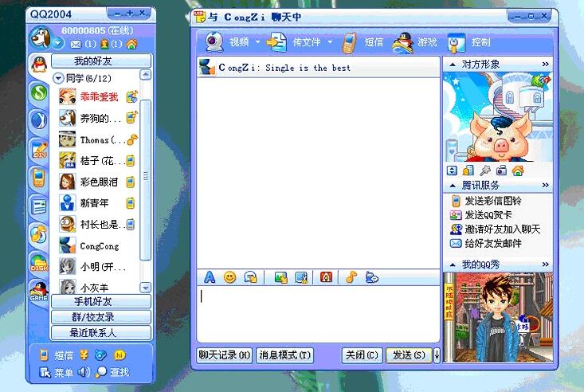Open the home icon in QQ header
584x392 pixels.
point(131,44)
